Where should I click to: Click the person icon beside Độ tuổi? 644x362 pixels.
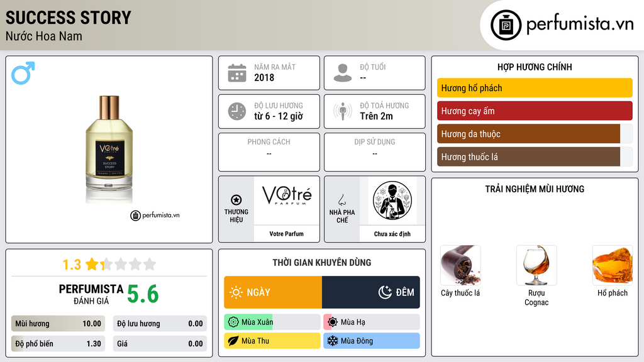click(x=343, y=73)
